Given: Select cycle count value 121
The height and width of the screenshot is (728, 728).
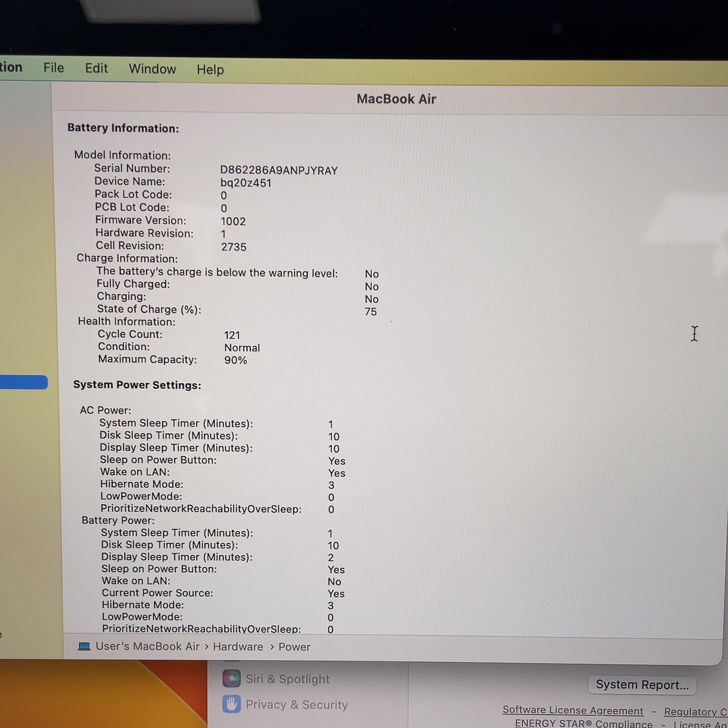Looking at the screenshot, I should 232,335.
